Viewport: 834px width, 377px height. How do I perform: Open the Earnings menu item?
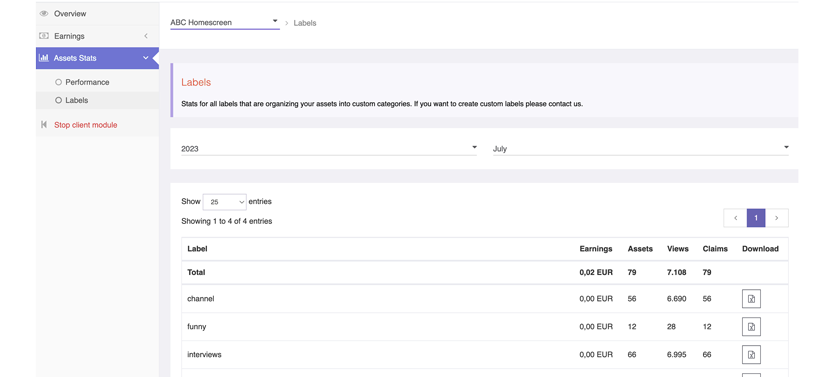pos(97,36)
